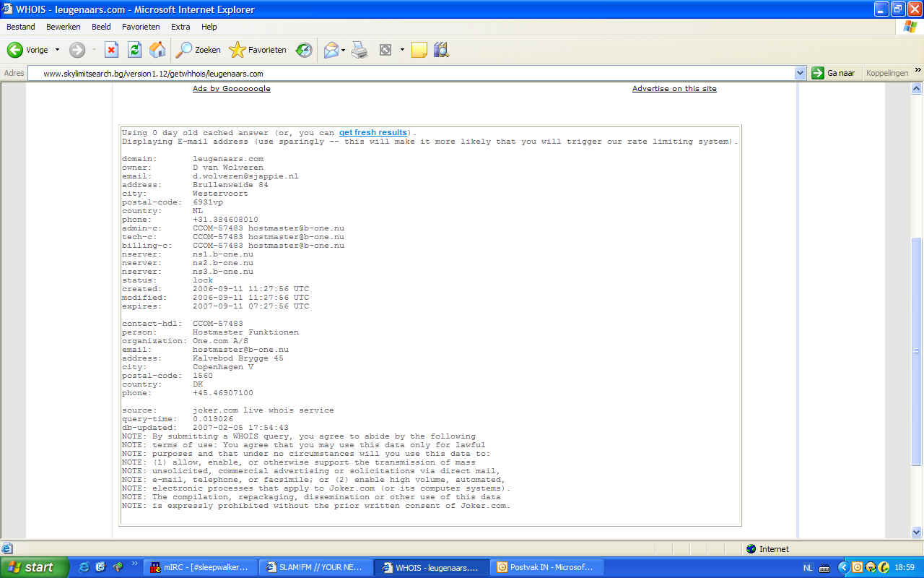Click the vertical scrollbar down arrow
Viewport: 924px width, 578px height.
click(x=917, y=532)
